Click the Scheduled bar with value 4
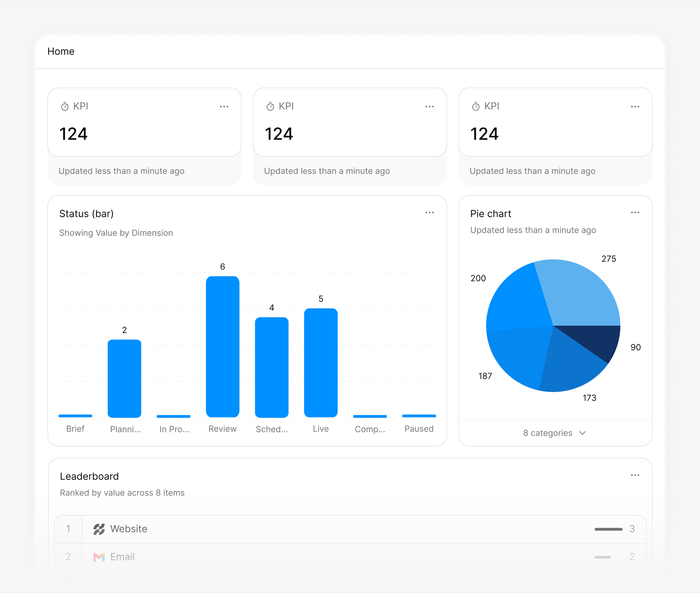This screenshot has height=593, width=700. tap(272, 367)
